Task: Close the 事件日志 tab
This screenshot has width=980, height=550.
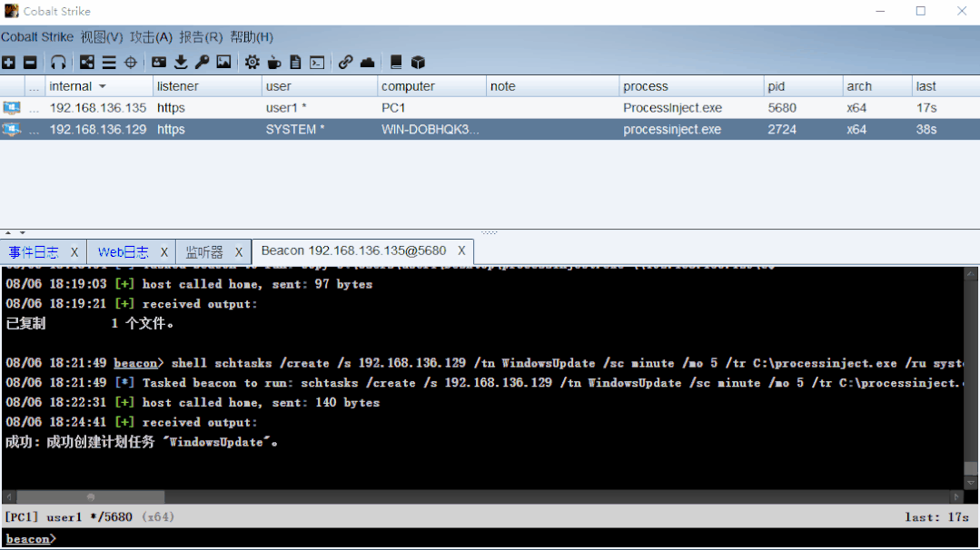Action: (x=74, y=252)
